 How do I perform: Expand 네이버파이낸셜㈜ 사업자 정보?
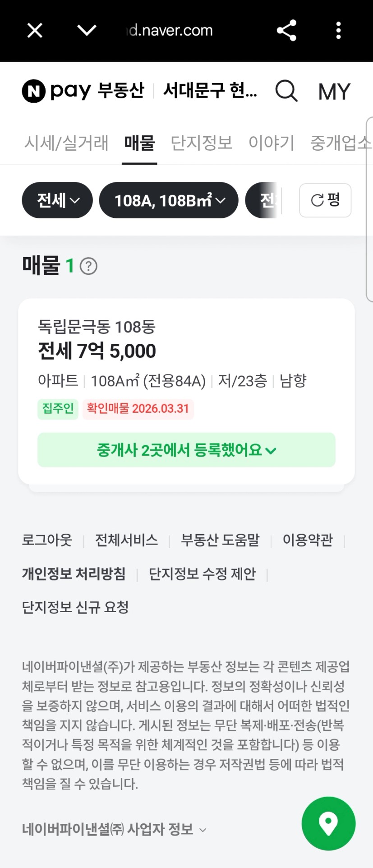[114, 829]
